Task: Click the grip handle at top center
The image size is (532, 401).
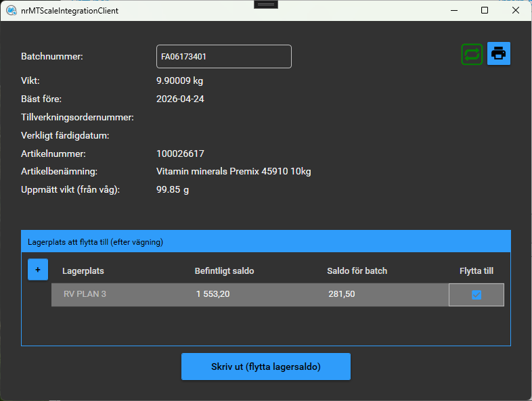Action: pyautogui.click(x=266, y=4)
